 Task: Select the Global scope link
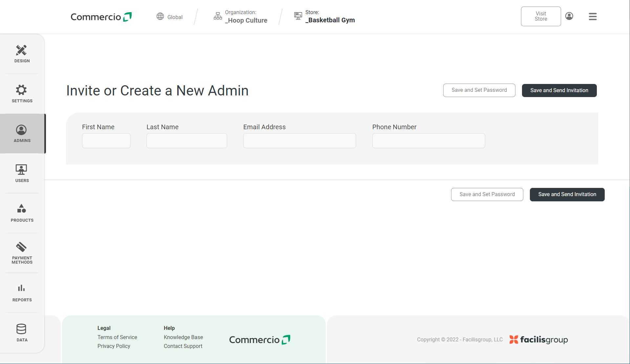pyautogui.click(x=175, y=17)
